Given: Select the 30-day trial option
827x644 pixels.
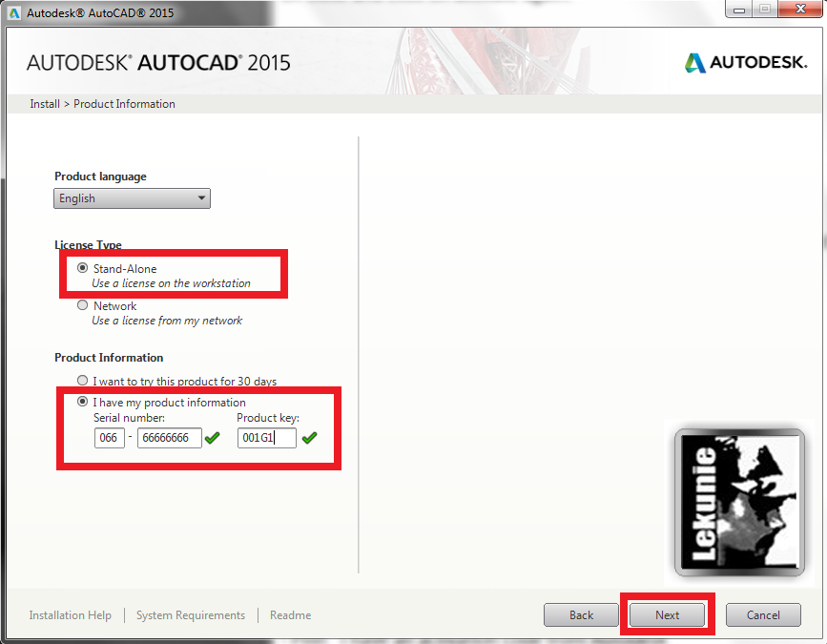Looking at the screenshot, I should pyautogui.click(x=83, y=381).
